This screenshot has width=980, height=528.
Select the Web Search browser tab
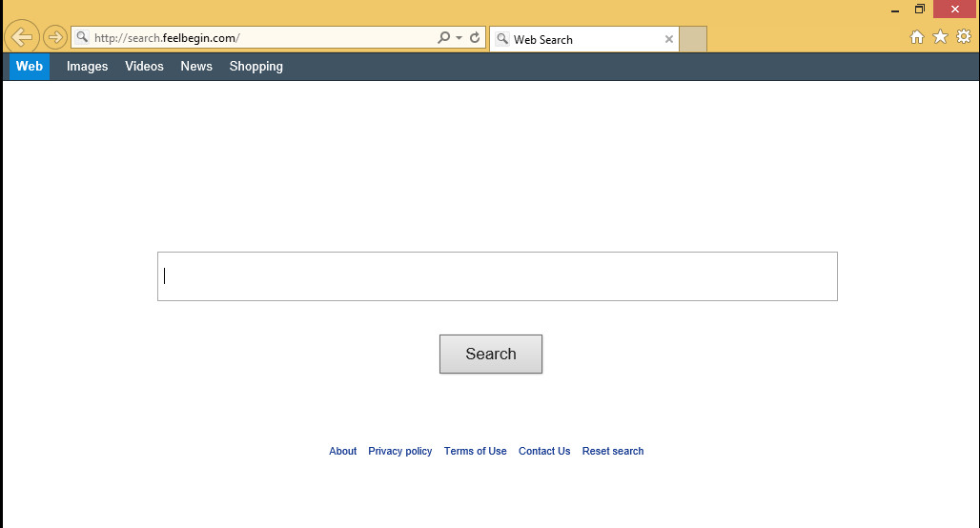pos(584,39)
